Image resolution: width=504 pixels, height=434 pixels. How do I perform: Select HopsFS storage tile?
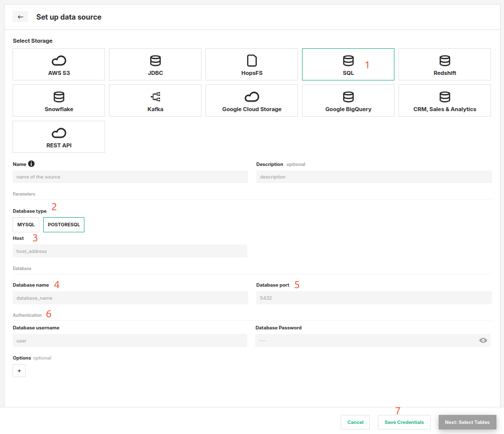pos(252,64)
